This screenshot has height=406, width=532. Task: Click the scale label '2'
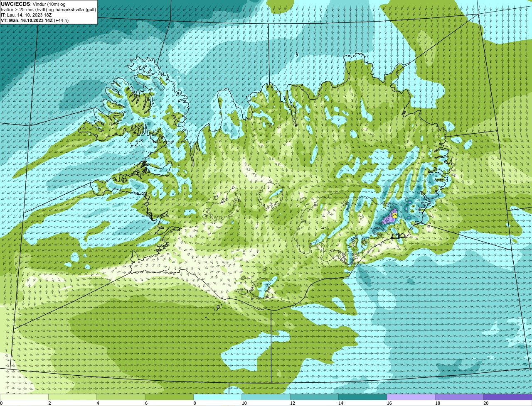tap(49, 403)
